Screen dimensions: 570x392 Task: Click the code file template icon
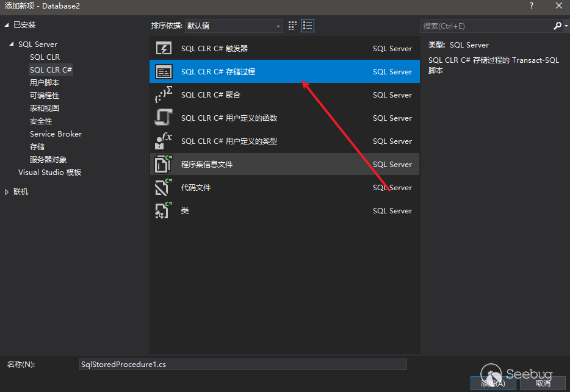coord(164,188)
